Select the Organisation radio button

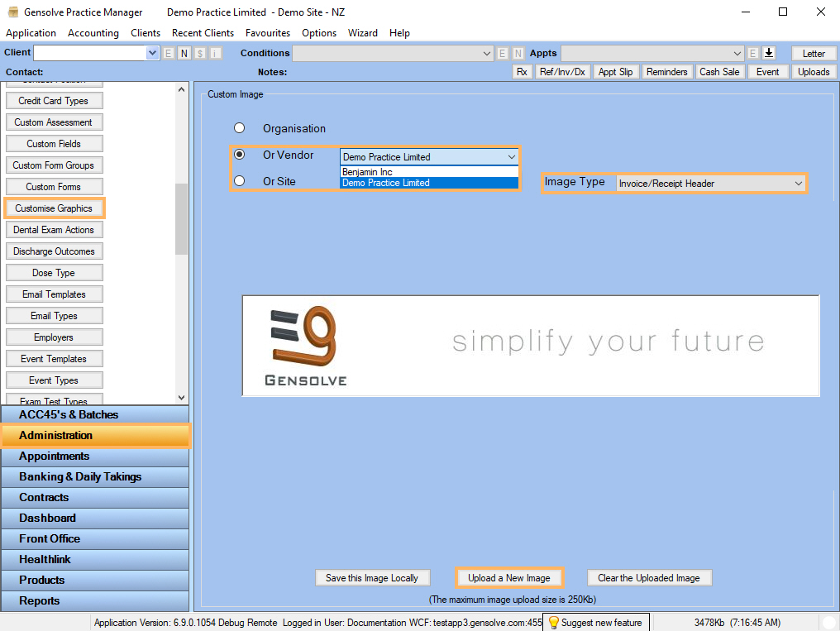coord(240,128)
